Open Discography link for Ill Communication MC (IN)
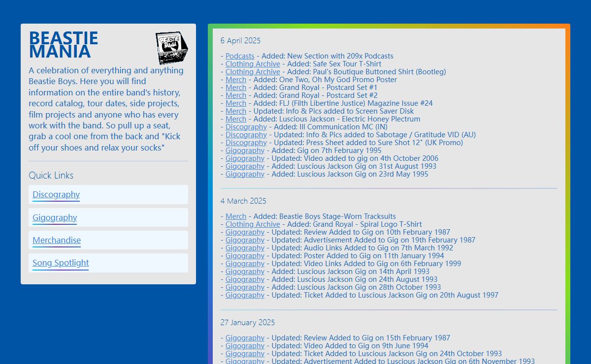591x364 pixels. pos(246,127)
